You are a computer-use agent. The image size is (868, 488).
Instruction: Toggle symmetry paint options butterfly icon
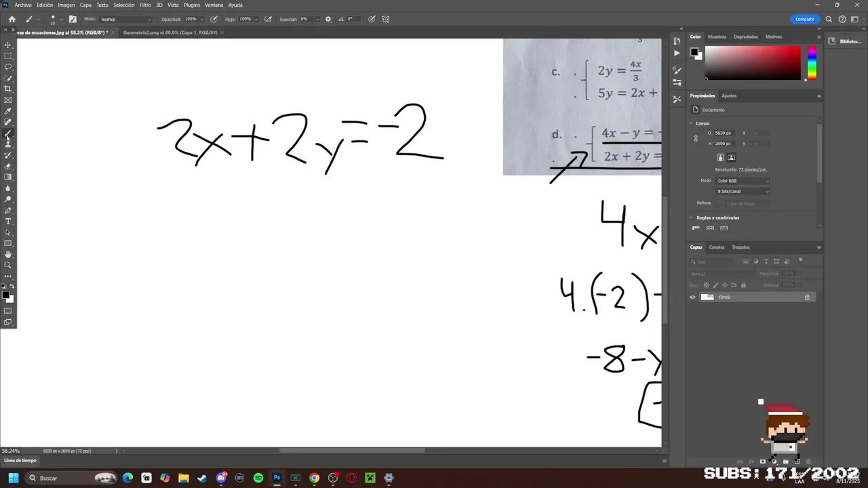tap(386, 19)
